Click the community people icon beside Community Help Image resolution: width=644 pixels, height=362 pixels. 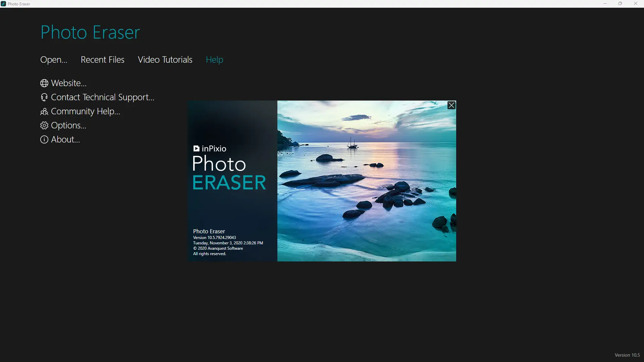(x=44, y=112)
